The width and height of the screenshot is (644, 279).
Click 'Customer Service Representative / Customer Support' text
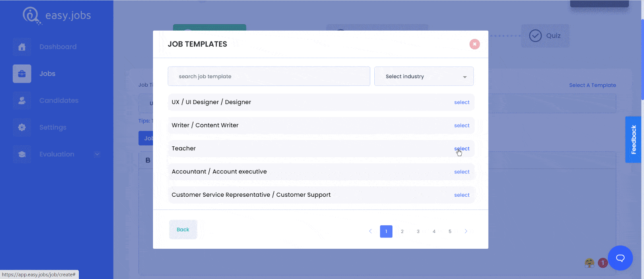click(x=251, y=195)
